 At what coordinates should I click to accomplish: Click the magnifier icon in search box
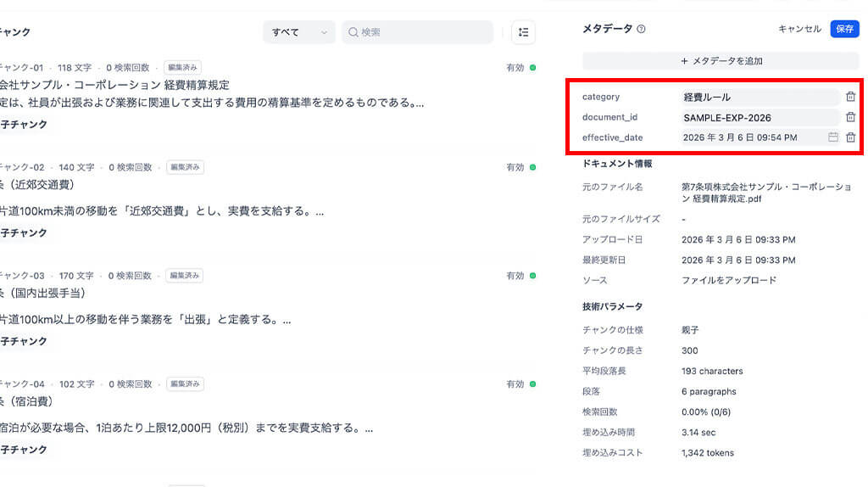[353, 32]
